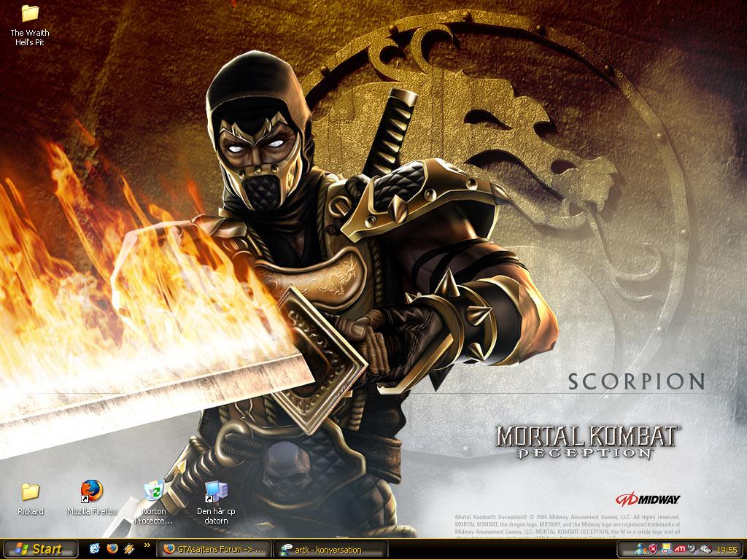Screen dimensions: 747x560
Task: Select the 'Mozilla Firefox' shortcut label
Action: 92,511
